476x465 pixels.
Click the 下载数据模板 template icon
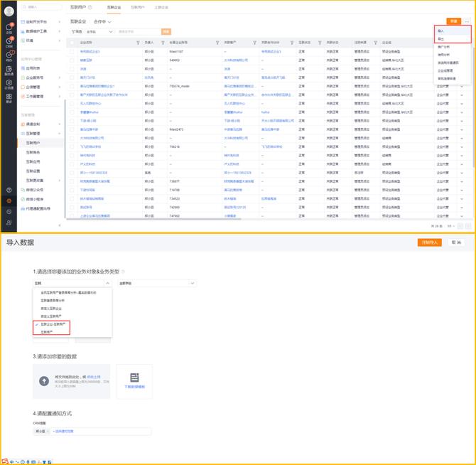[134, 376]
